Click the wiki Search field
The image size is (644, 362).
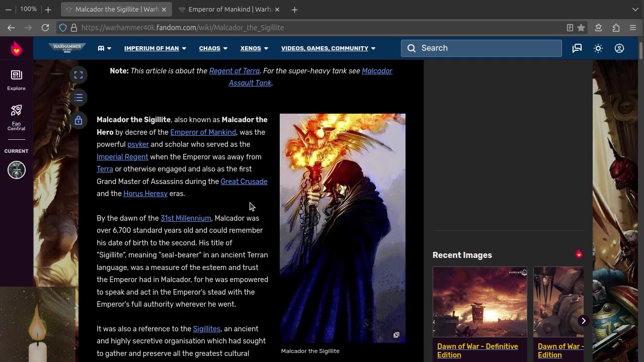(481, 48)
